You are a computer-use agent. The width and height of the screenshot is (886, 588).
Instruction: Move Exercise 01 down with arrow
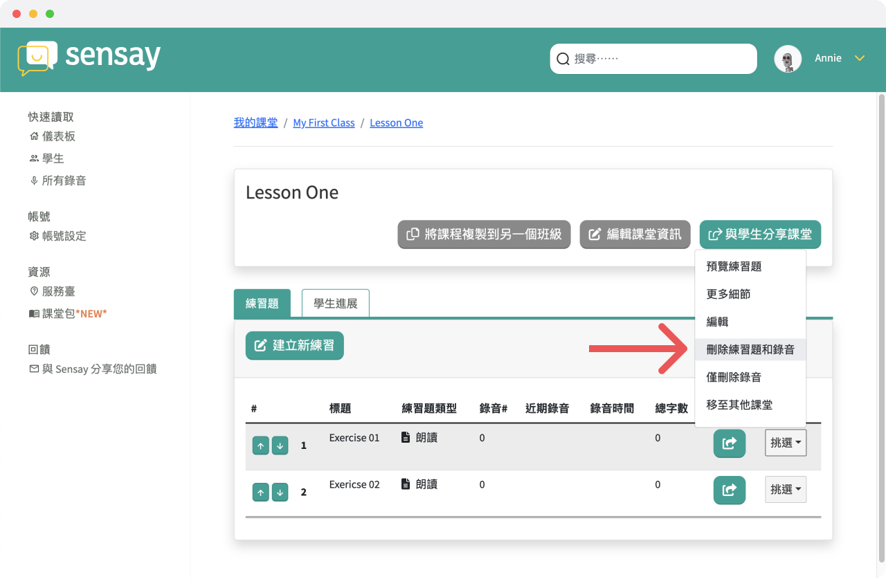point(280,446)
